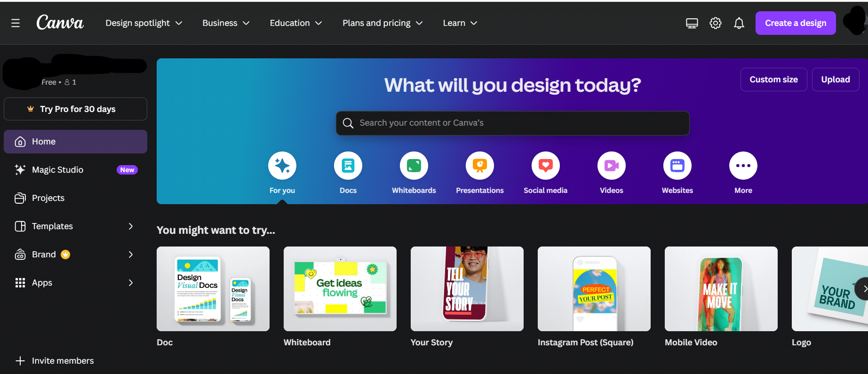
Task: Click the Invite members plus icon
Action: tap(20, 361)
